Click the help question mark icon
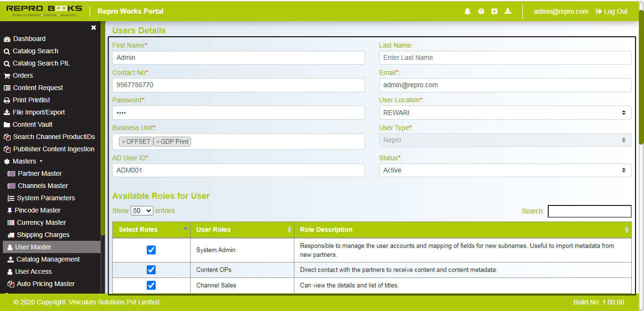 coord(481,11)
